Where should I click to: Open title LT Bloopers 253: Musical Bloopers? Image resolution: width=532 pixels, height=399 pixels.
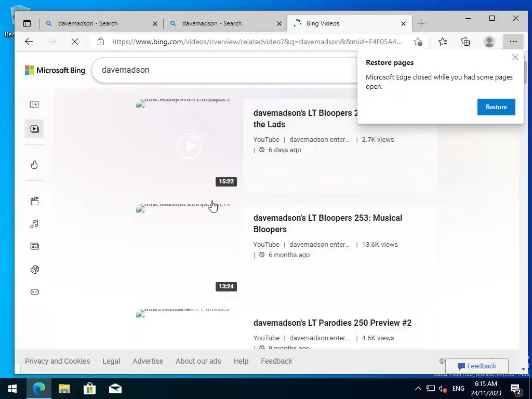[328, 223]
